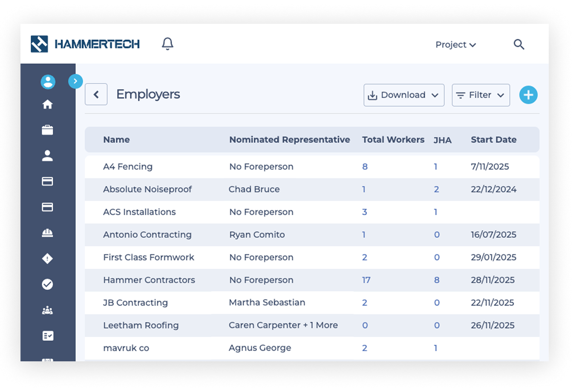Open the notification bell

[167, 43]
